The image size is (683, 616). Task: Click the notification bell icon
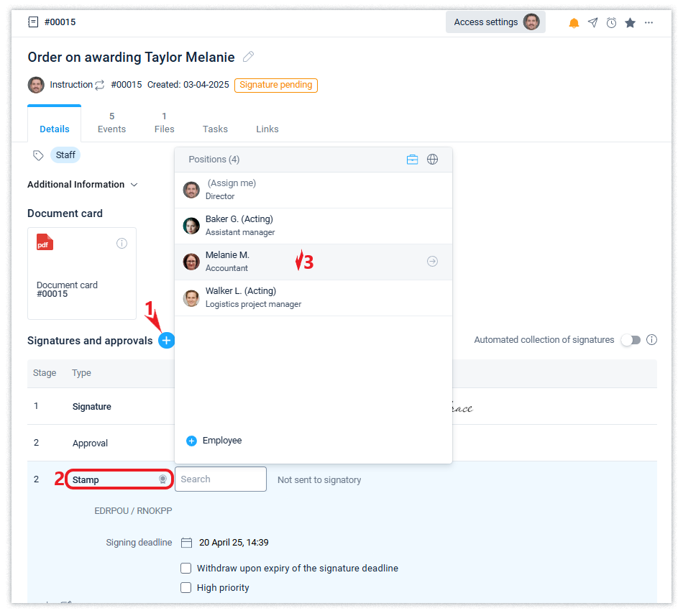click(574, 23)
